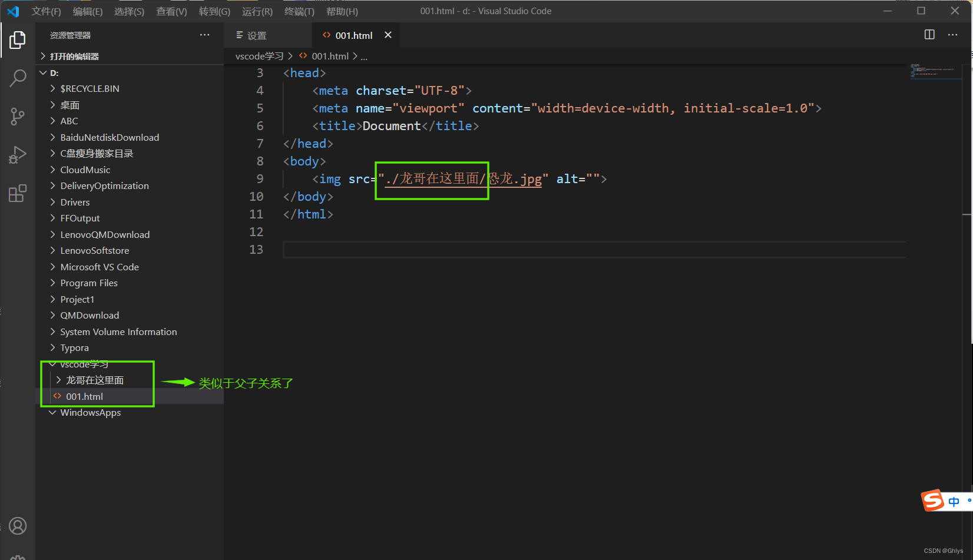973x560 pixels.
Task: Collapse the WindowsApps folder
Action: point(130,412)
